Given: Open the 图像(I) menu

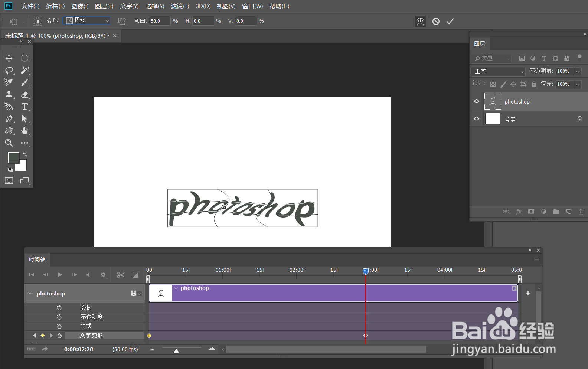Looking at the screenshot, I should pyautogui.click(x=80, y=6).
